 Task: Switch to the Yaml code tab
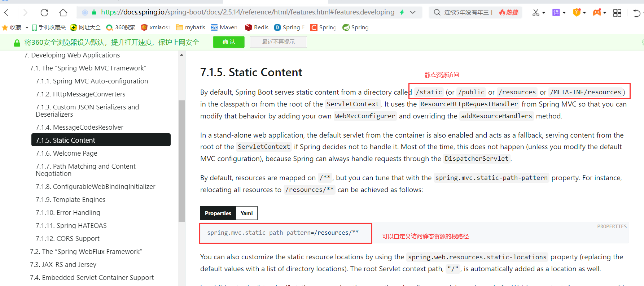pos(247,213)
